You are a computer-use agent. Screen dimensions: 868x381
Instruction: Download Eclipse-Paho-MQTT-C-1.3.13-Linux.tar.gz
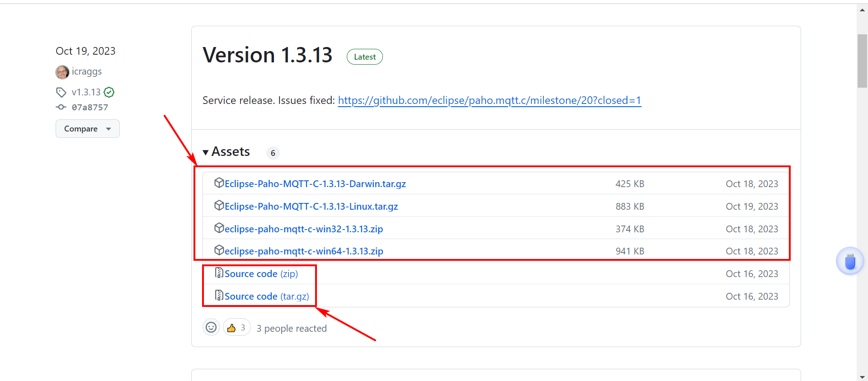pyautogui.click(x=311, y=207)
